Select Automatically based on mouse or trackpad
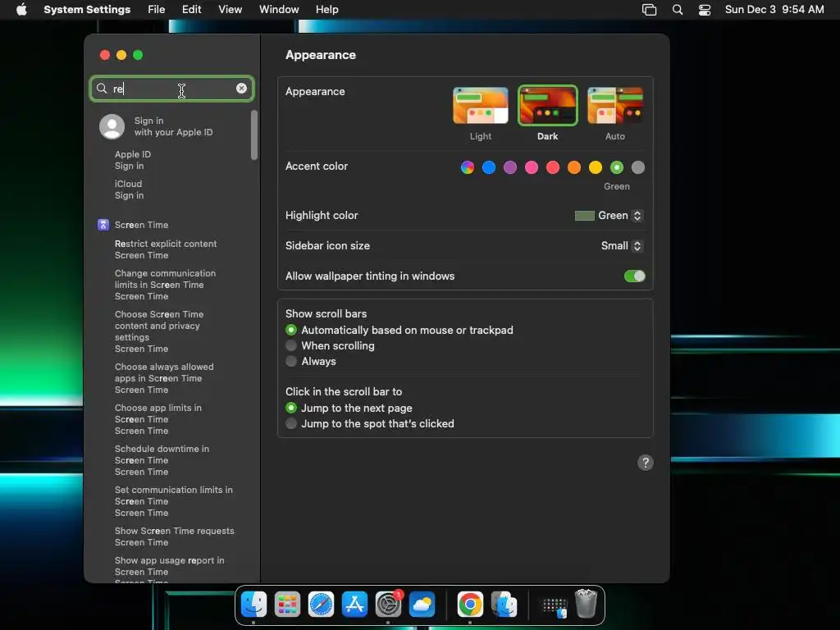The height and width of the screenshot is (630, 840). click(291, 330)
